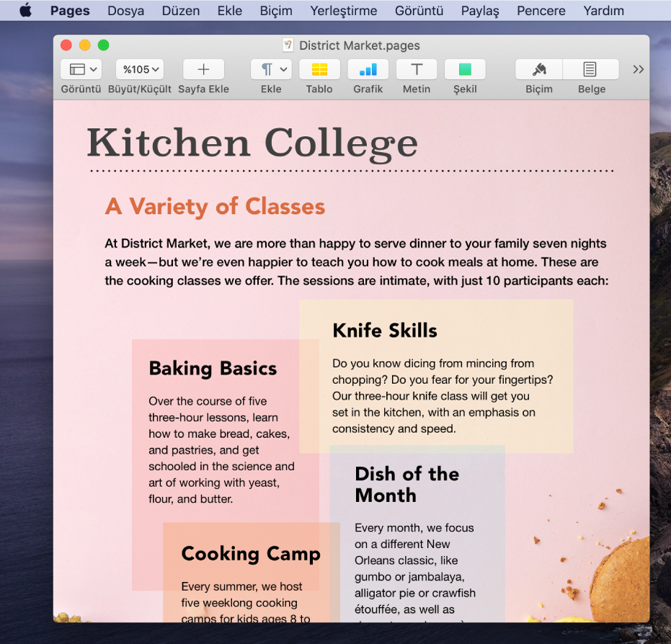Open the Yardım menu
Screen dimensions: 671x644
[603, 10]
